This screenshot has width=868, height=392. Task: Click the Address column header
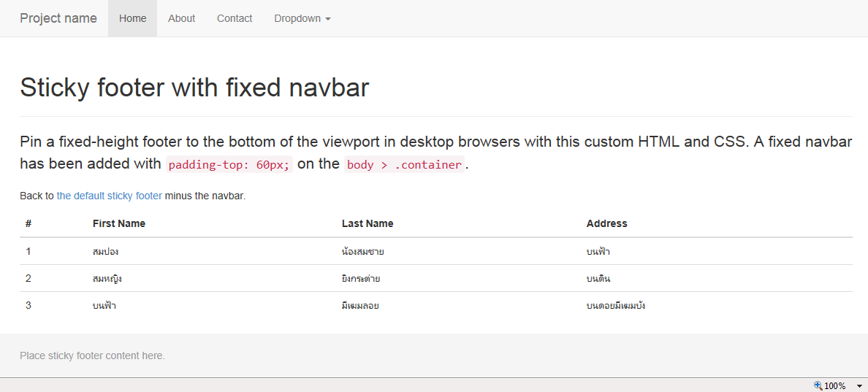click(606, 223)
